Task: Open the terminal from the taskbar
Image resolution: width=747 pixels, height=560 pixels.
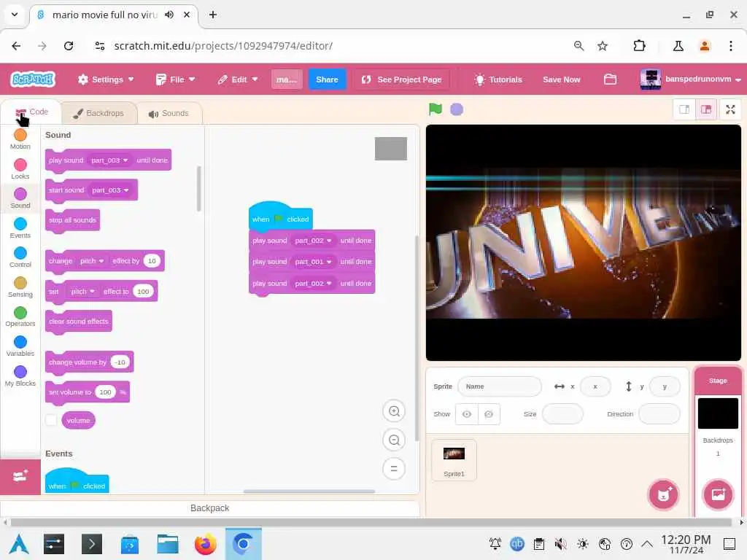Action: pos(91,543)
